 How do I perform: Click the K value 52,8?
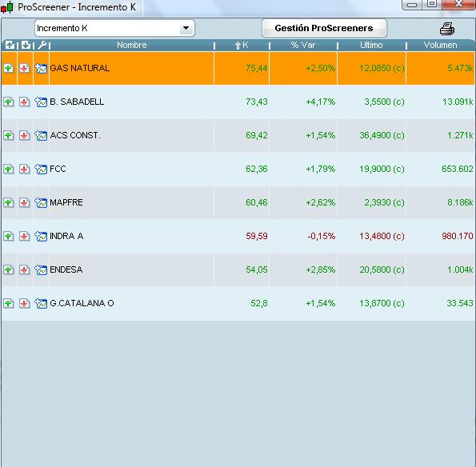[x=259, y=303]
